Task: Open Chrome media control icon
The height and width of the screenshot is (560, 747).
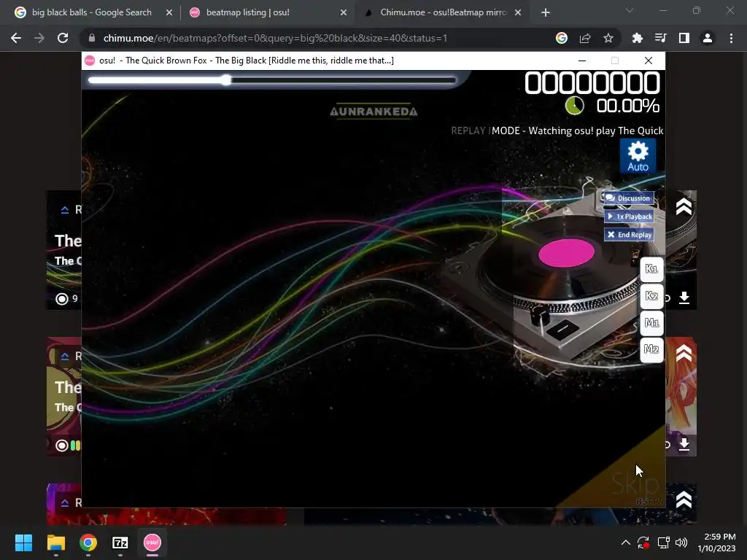Action: (661, 38)
